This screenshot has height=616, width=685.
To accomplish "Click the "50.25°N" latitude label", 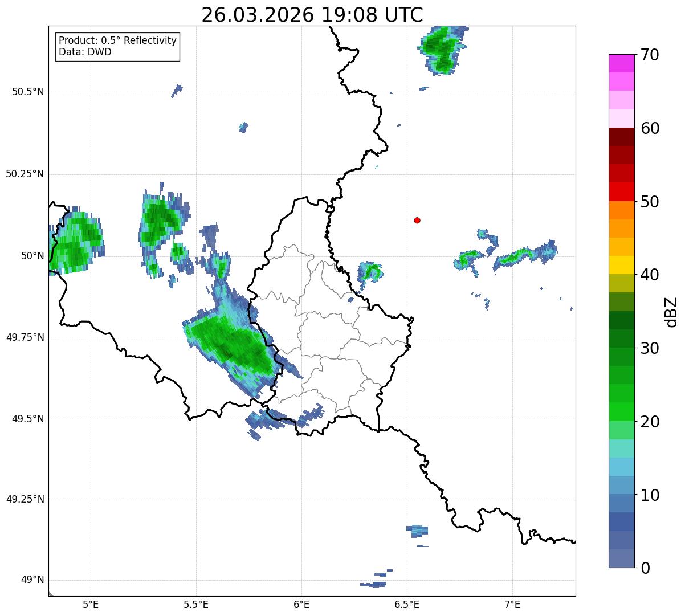I will click(25, 174).
